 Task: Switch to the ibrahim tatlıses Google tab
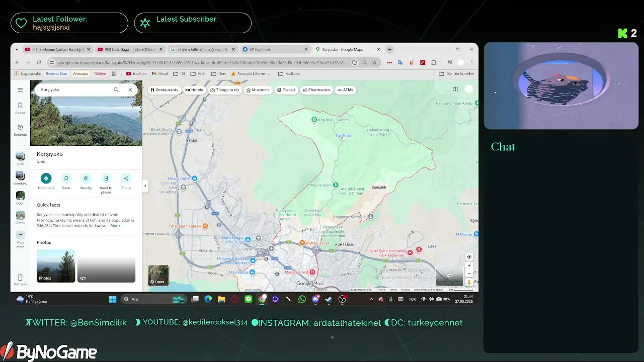[x=202, y=49]
